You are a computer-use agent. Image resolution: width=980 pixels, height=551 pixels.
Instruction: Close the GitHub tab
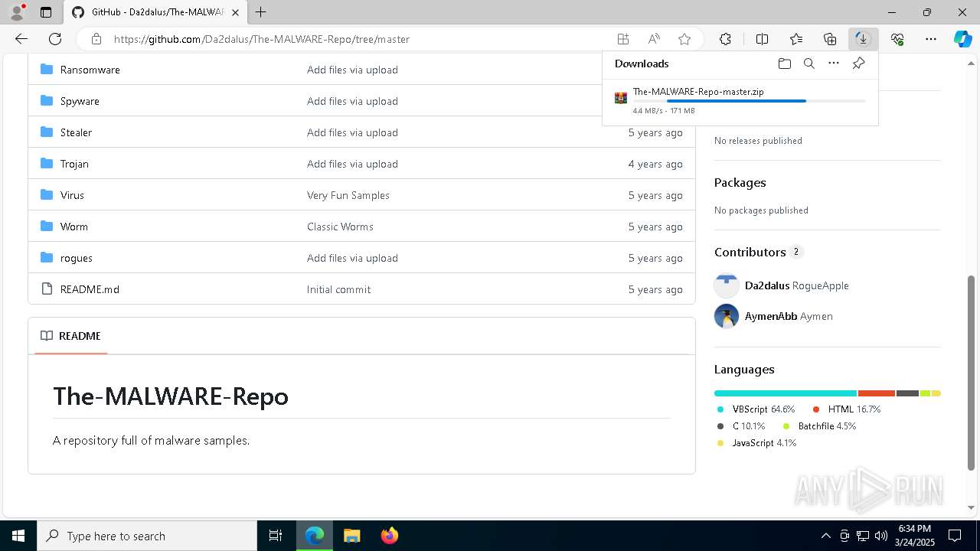coord(236,12)
